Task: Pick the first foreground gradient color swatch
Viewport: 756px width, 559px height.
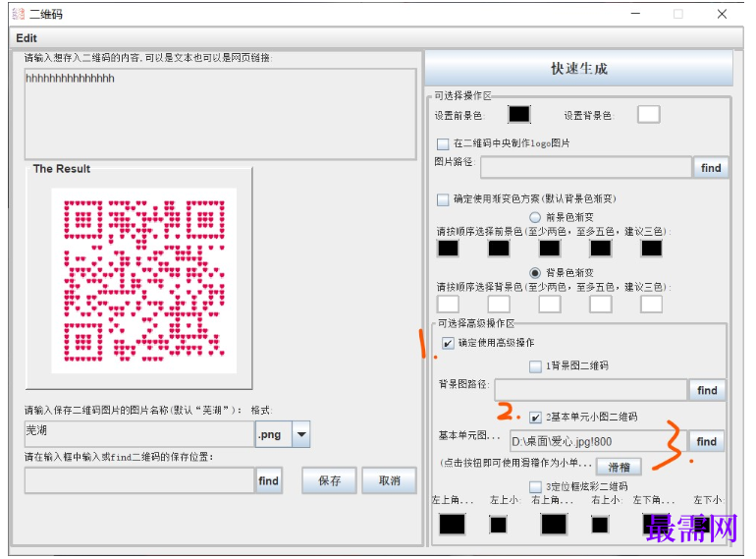Action: pyautogui.click(x=448, y=249)
